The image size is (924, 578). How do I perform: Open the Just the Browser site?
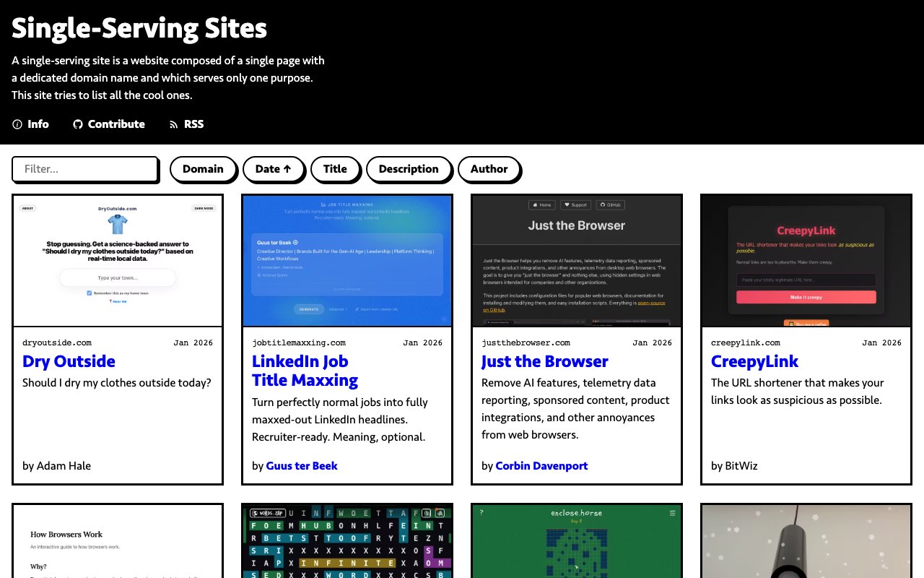coord(544,361)
